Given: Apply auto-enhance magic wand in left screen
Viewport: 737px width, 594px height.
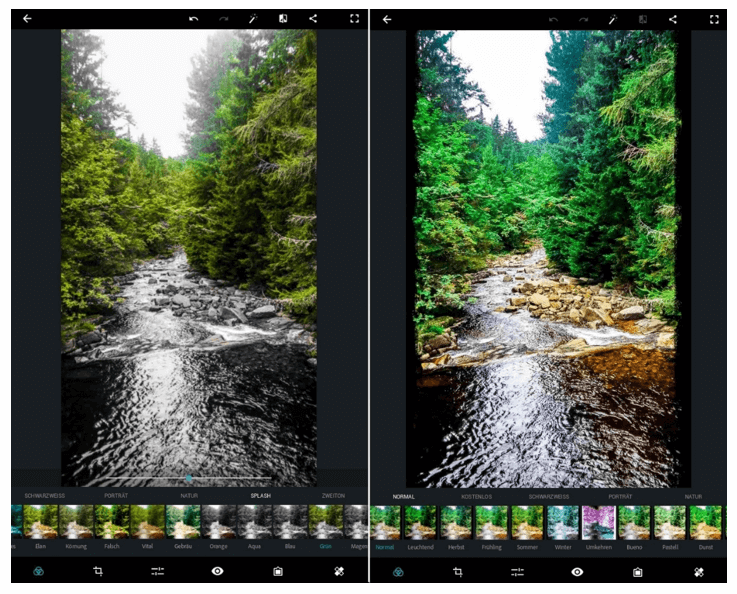Looking at the screenshot, I should click(253, 19).
